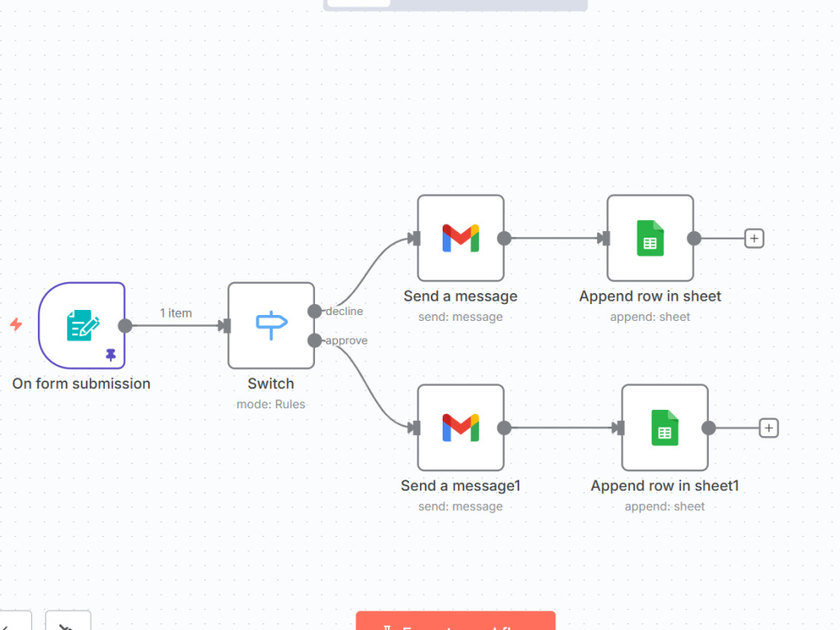Viewport: 840px width, 630px height.
Task: Click 'send: message' under Send a message1
Action: pos(460,507)
